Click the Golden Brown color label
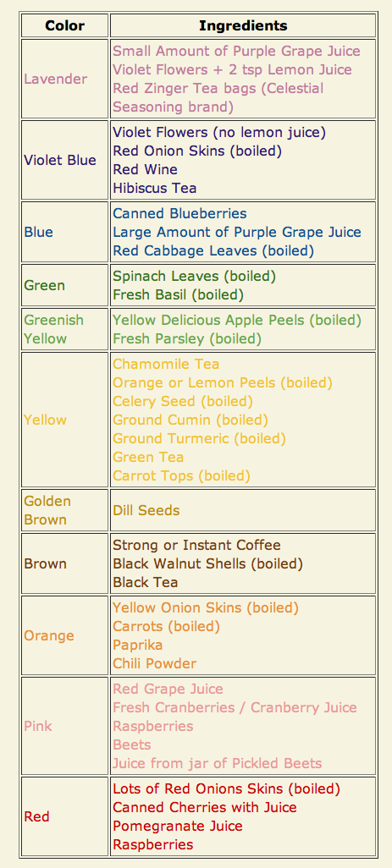This screenshot has width=392, height=868. point(47,510)
